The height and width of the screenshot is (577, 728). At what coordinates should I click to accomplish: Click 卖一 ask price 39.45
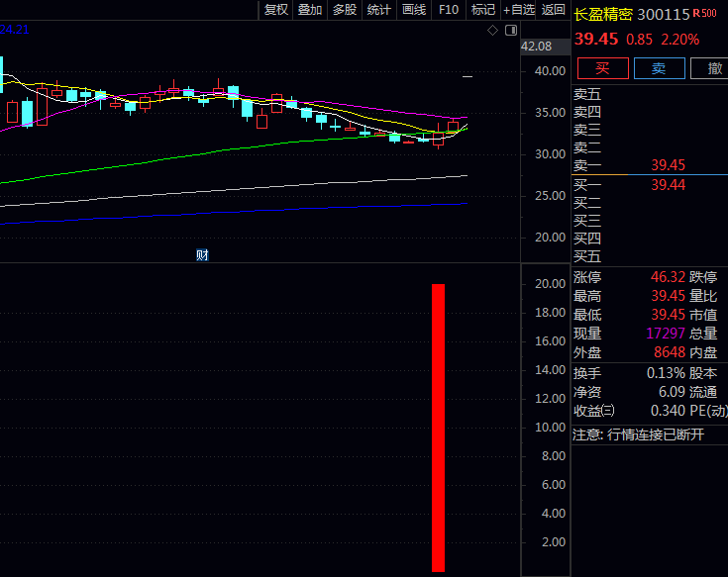(x=669, y=165)
